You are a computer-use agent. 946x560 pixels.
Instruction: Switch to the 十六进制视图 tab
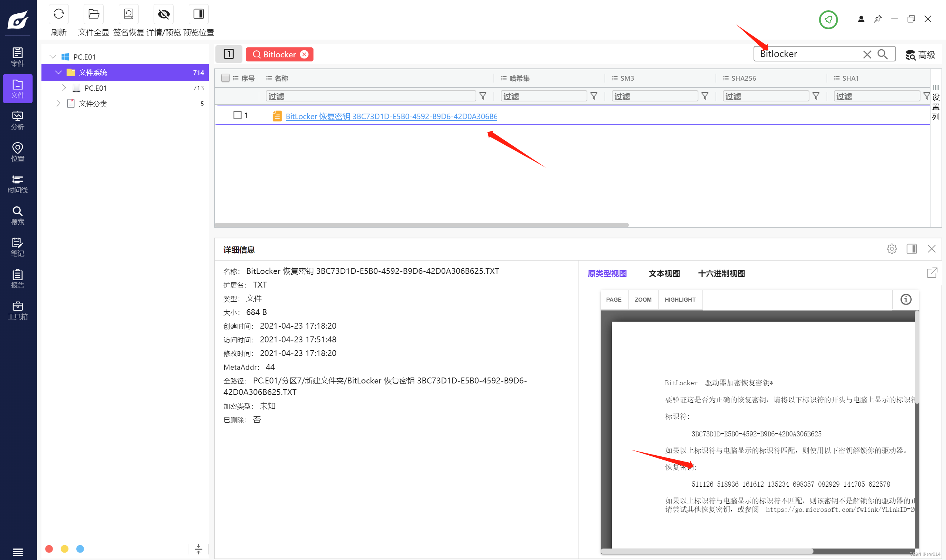(x=721, y=274)
